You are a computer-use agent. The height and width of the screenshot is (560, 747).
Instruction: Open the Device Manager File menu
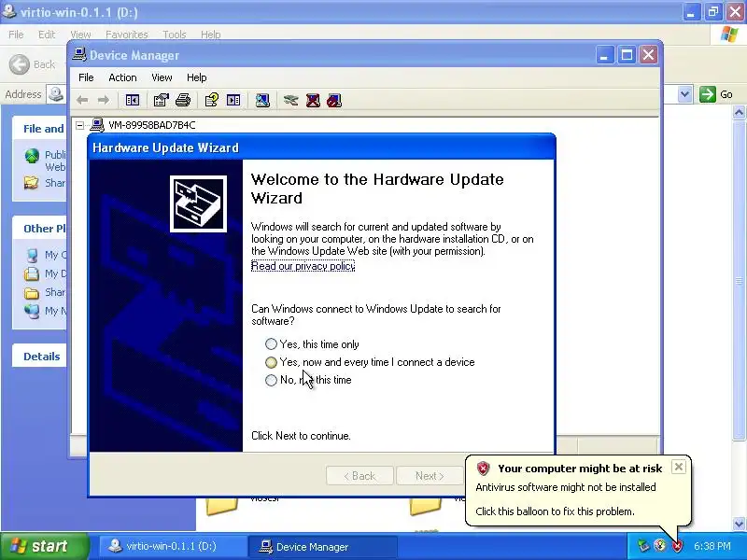point(86,77)
